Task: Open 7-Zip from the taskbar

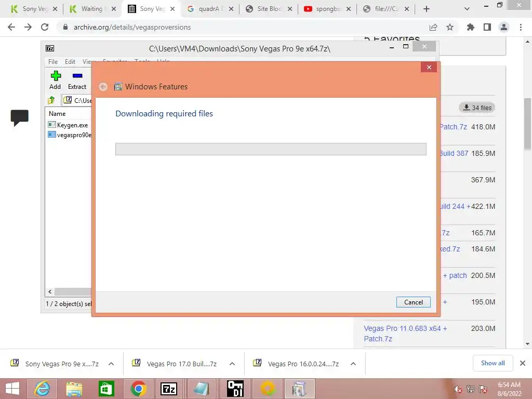Action: pos(169,389)
